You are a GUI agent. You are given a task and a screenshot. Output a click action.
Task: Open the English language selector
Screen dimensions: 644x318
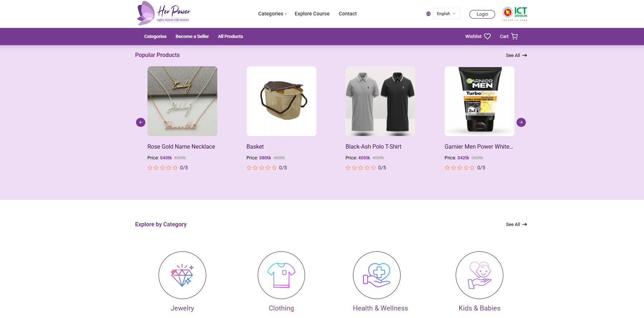click(x=446, y=14)
